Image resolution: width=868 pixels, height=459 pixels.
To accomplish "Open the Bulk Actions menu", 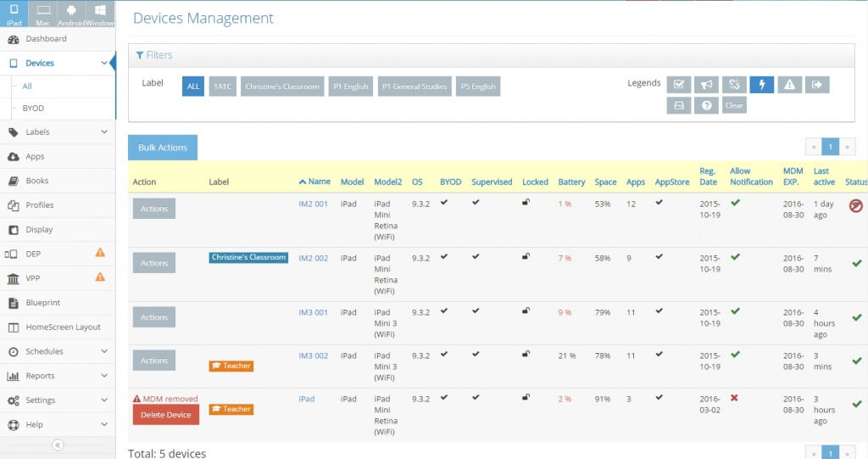I will (163, 148).
